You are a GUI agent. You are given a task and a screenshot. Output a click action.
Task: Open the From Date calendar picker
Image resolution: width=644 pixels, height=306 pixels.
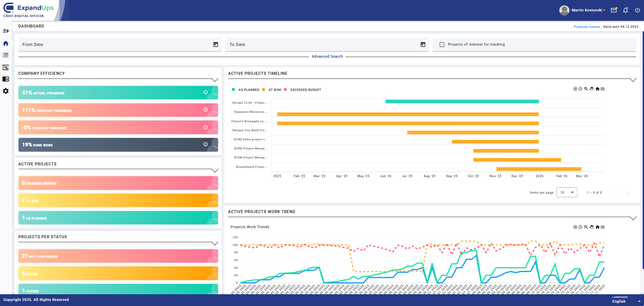pyautogui.click(x=216, y=45)
